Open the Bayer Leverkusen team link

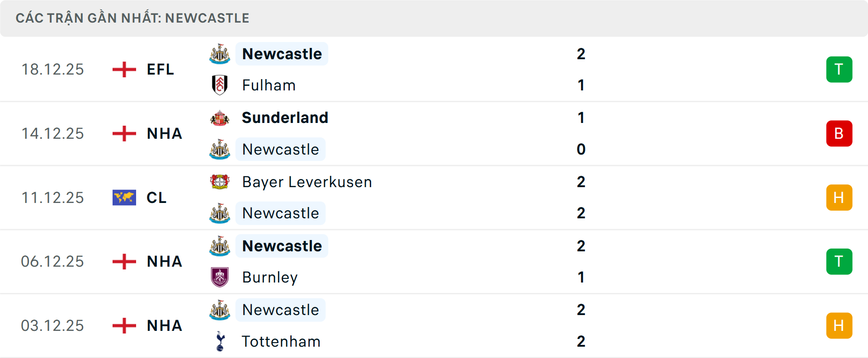click(307, 182)
